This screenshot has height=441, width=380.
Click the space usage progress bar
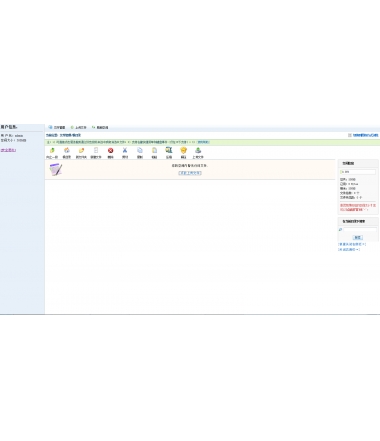[x=358, y=172]
